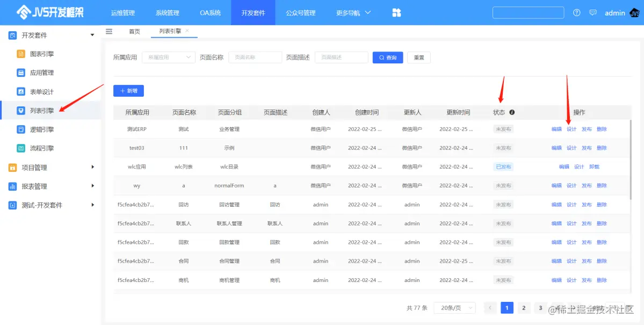Click the previous page arrow
The width and height of the screenshot is (644, 325).
coord(490,308)
